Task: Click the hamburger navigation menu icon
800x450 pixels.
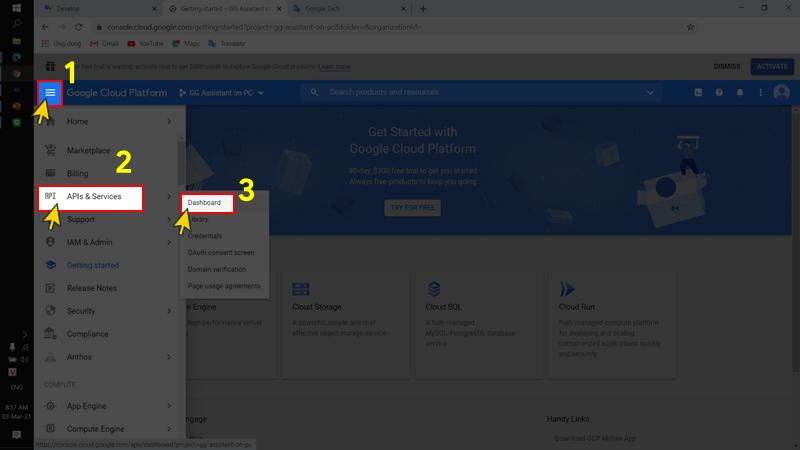Action: pyautogui.click(x=50, y=92)
